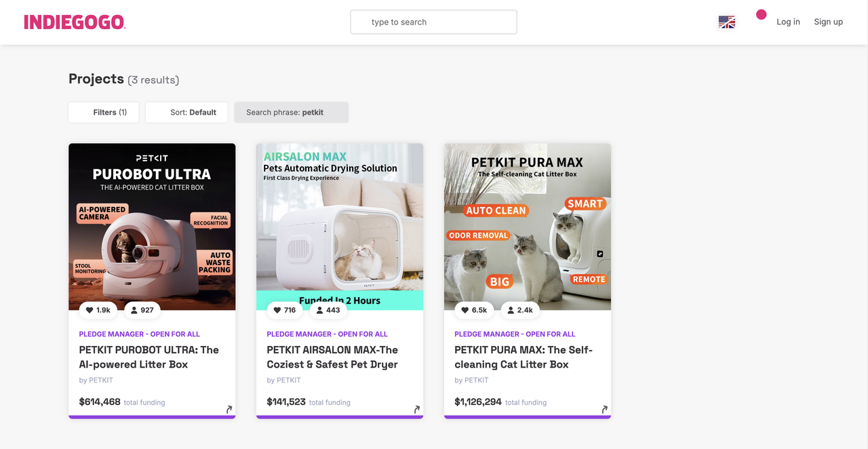This screenshot has height=449, width=868.
Task: Click the Indiegogo logo
Action: pyautogui.click(x=75, y=21)
